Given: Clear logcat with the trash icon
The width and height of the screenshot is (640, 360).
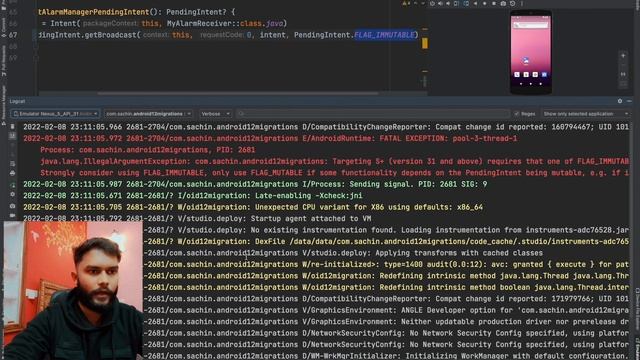Looking at the screenshot, I should 12,127.
